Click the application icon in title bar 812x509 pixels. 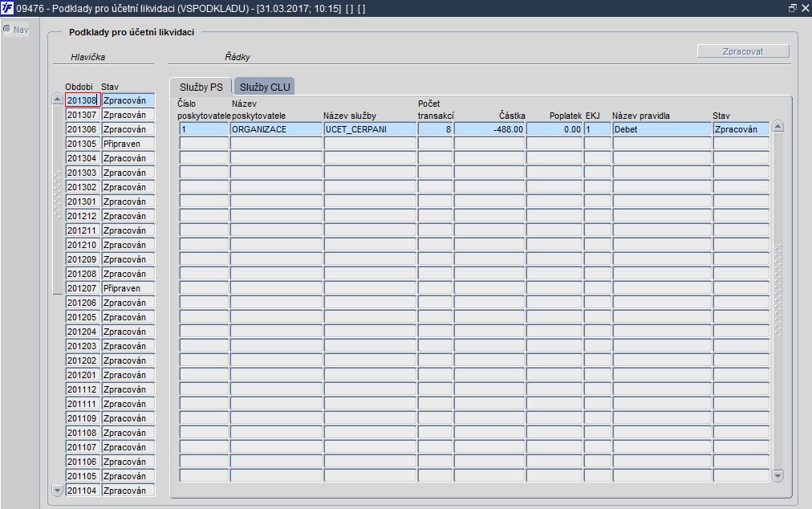(x=7, y=8)
